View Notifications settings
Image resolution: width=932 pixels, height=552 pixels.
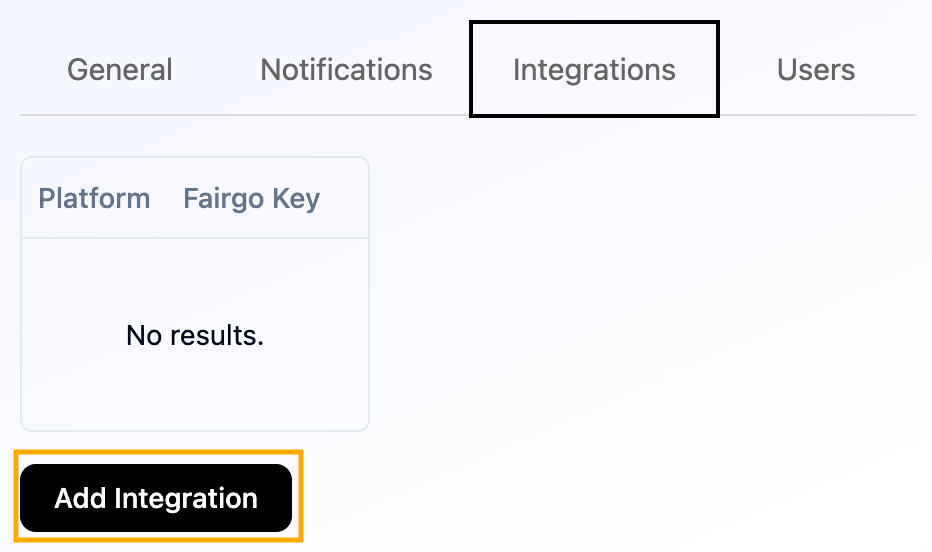(346, 70)
